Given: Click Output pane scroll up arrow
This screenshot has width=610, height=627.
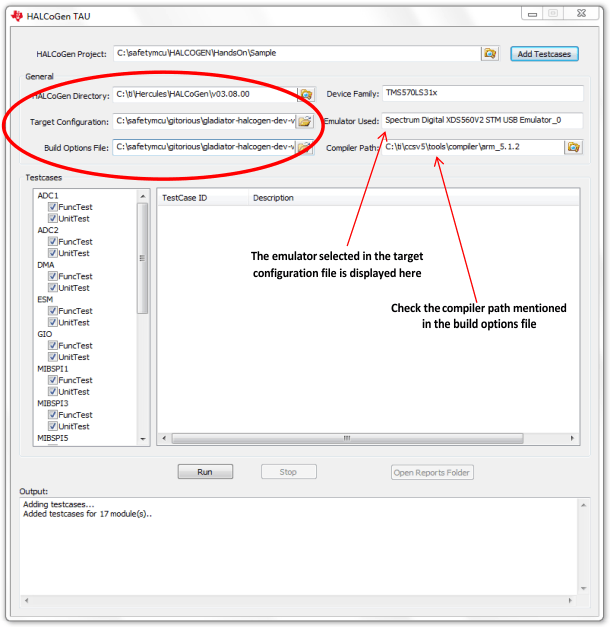Looking at the screenshot, I should 584,505.
